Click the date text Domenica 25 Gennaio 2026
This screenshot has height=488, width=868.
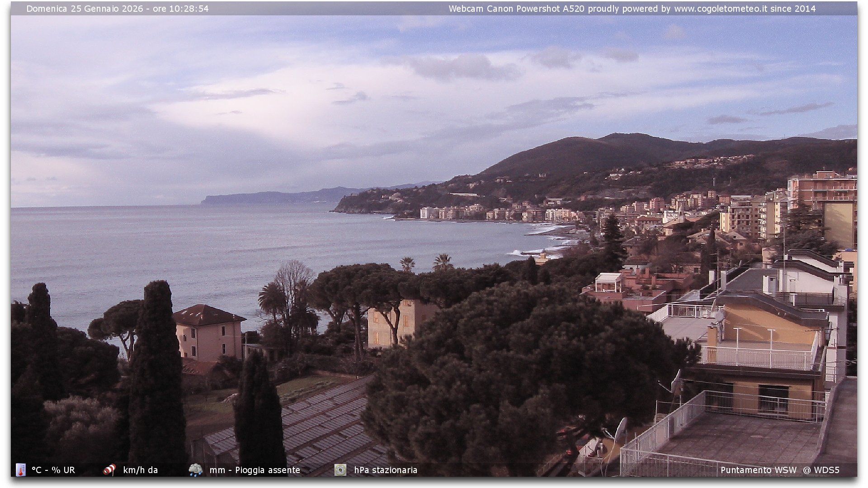pos(85,9)
